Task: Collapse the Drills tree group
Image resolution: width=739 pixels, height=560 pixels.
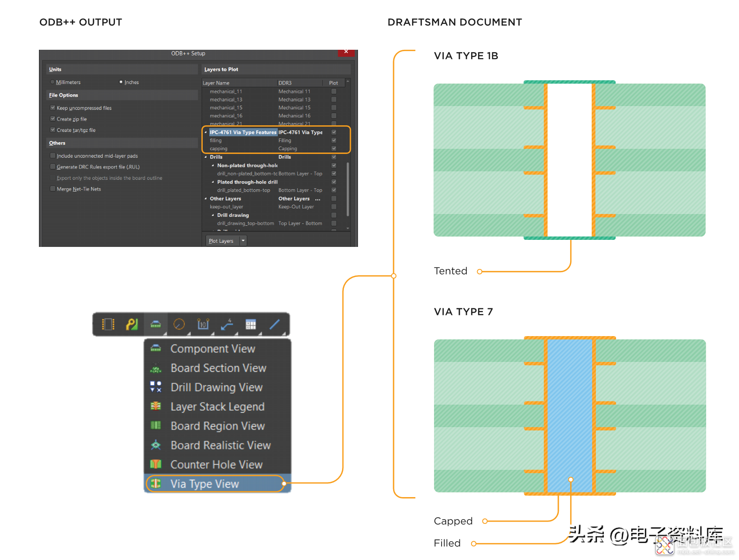Action: tap(206, 157)
